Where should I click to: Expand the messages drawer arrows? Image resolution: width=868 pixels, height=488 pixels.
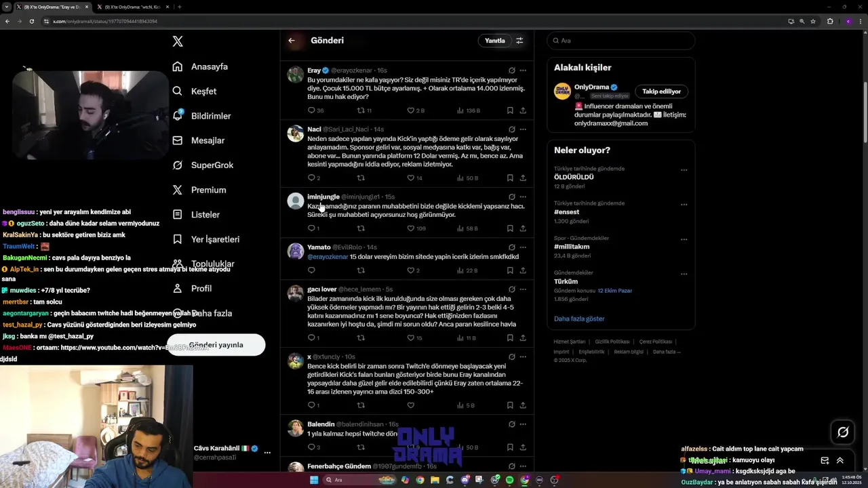pyautogui.click(x=840, y=460)
